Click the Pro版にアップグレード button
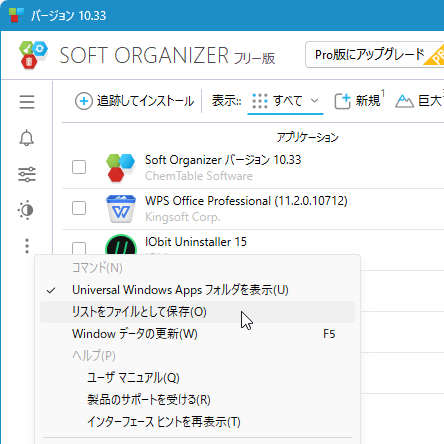This screenshot has width=444, height=444. click(x=375, y=55)
